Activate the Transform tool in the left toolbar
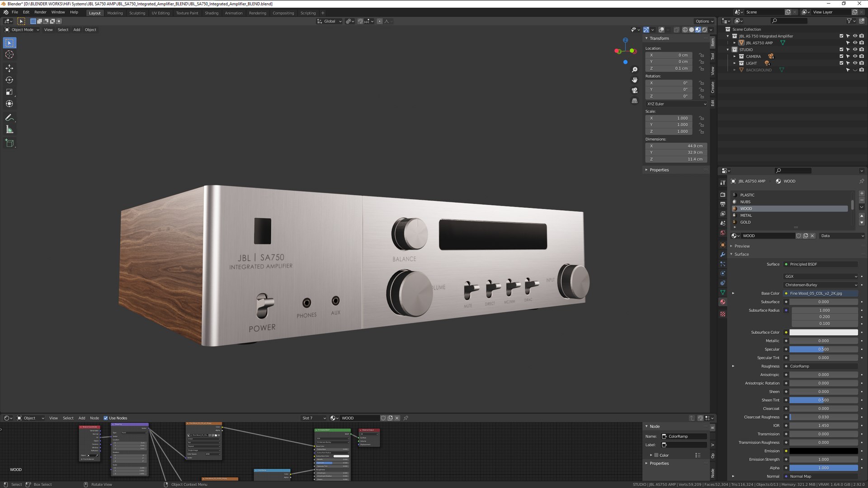 tap(9, 103)
